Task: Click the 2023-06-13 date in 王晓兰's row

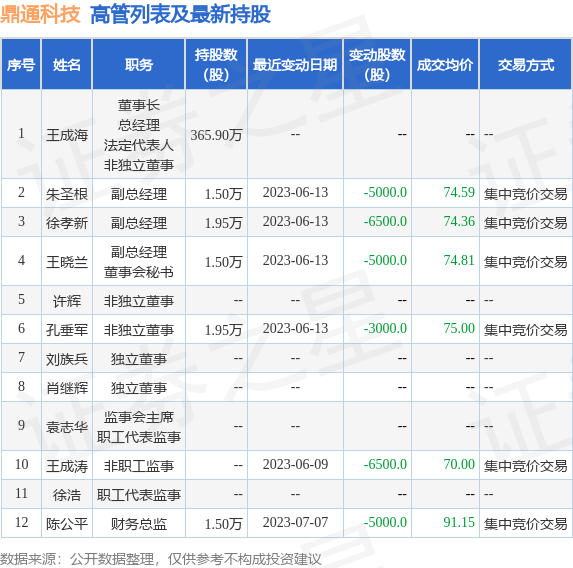Action: click(295, 260)
